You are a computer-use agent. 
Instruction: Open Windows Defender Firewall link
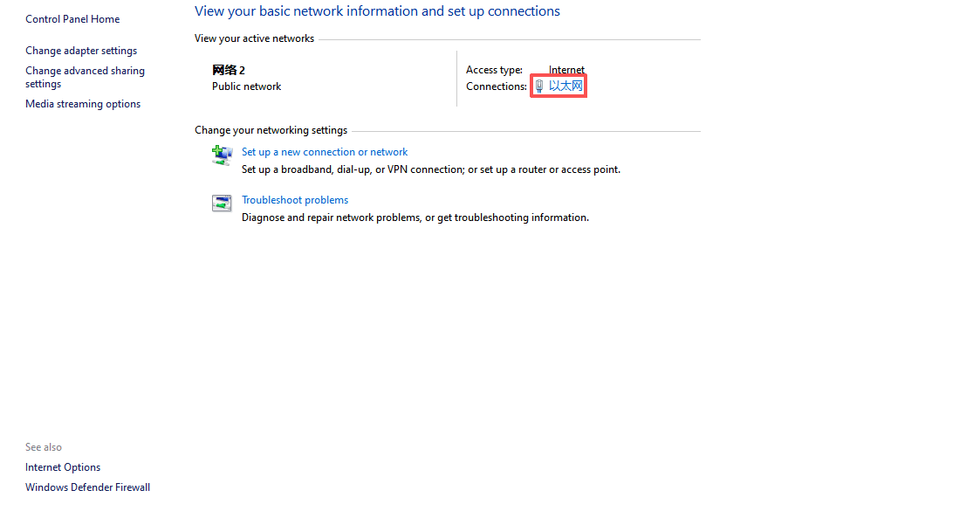pyautogui.click(x=87, y=487)
